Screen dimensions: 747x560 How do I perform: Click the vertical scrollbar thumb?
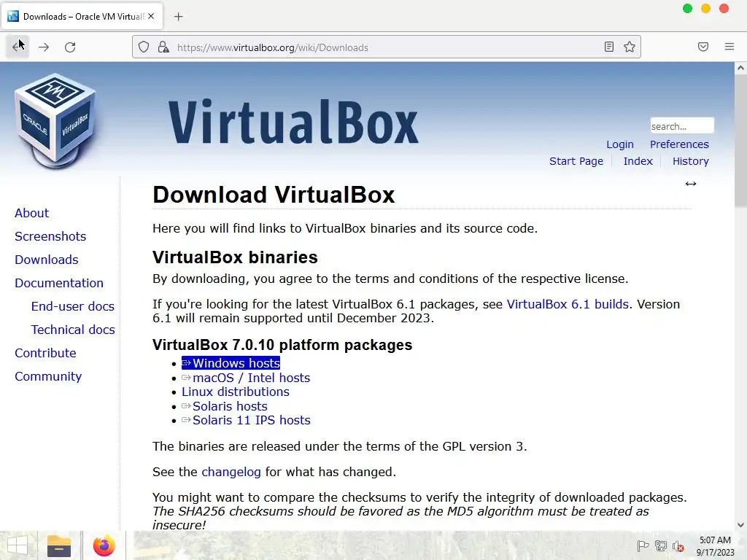[740, 141]
